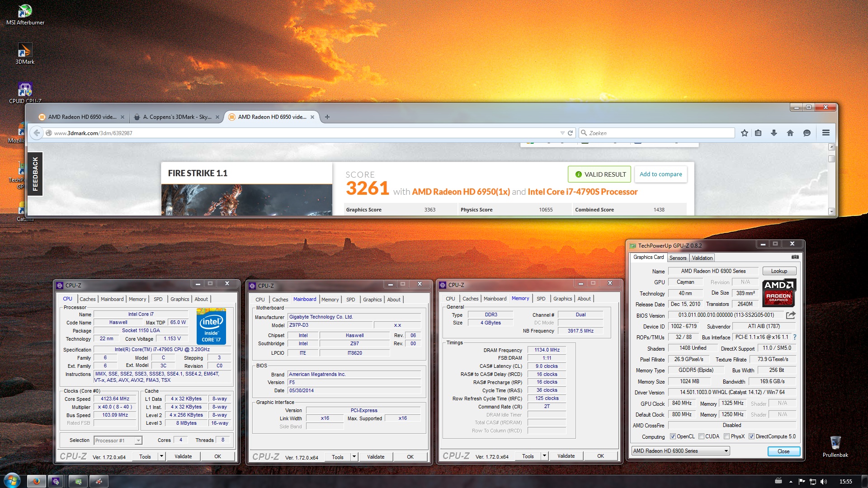Click CPU-Z taskbar icon

tap(56, 481)
